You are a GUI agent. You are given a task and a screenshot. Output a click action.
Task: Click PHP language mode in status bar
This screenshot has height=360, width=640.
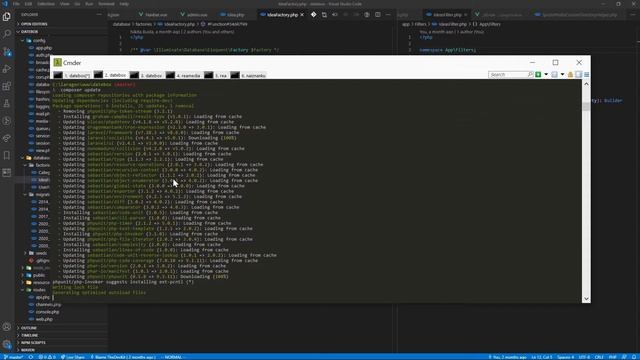tap(613, 357)
